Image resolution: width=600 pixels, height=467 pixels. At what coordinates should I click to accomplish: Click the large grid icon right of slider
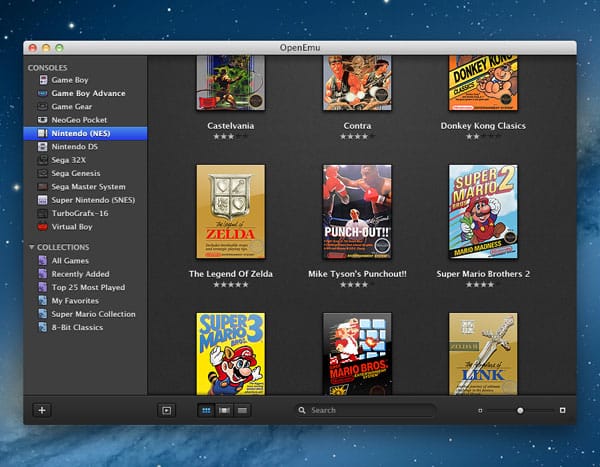point(562,410)
